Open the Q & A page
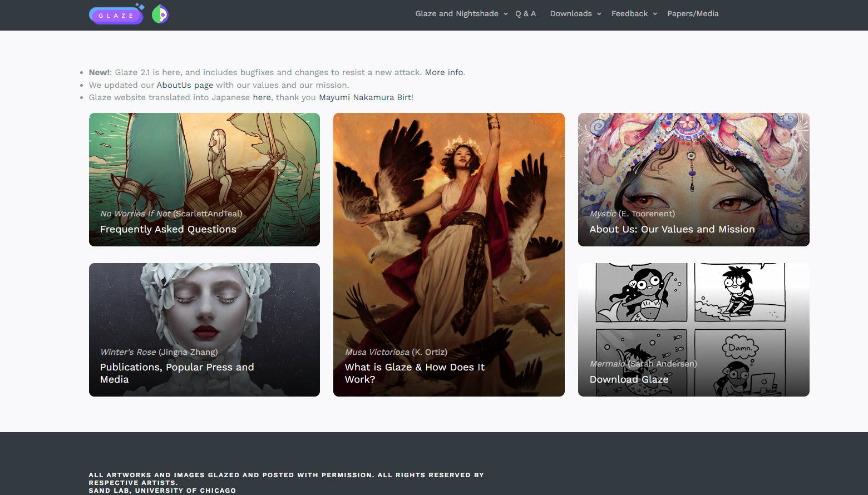 [x=525, y=13]
